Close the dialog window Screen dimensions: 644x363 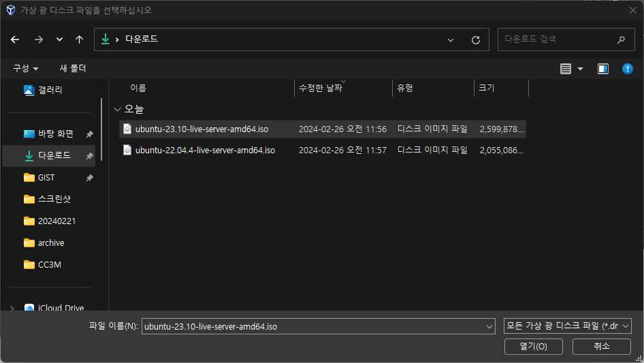(633, 10)
